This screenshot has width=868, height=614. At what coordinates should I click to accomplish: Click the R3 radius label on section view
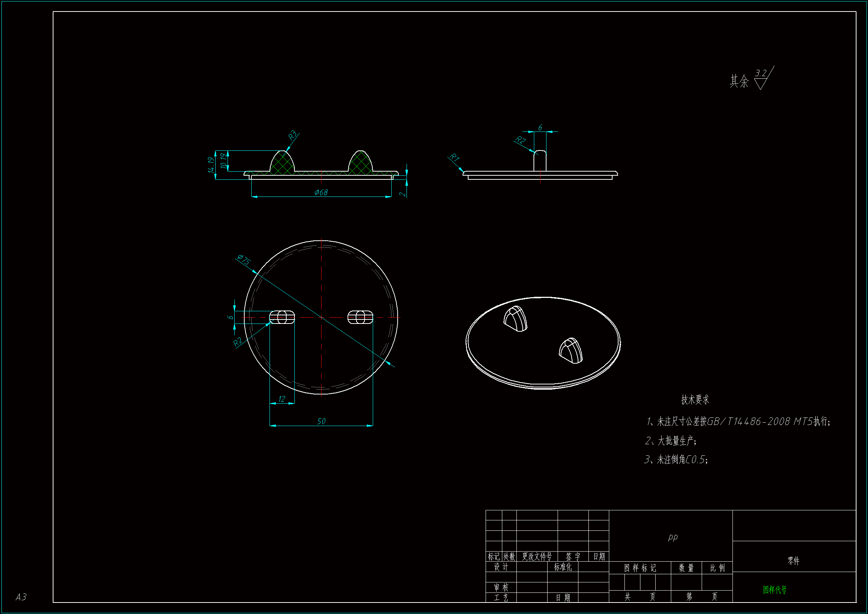click(293, 136)
